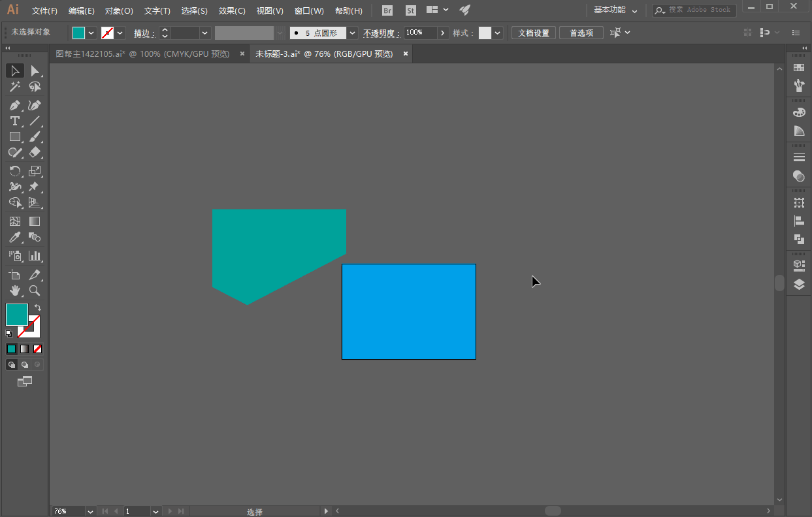
Task: Select the Type tool
Action: pyautogui.click(x=15, y=121)
